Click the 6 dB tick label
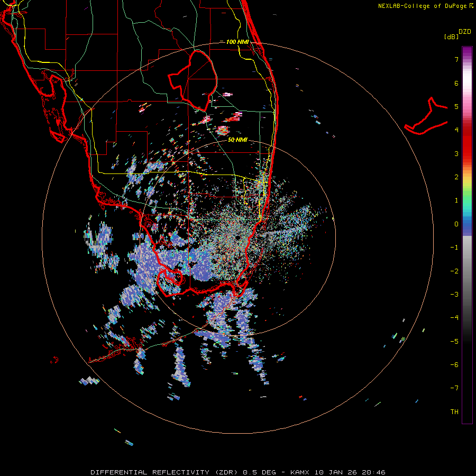This screenshot has width=476, height=476. pos(456,83)
